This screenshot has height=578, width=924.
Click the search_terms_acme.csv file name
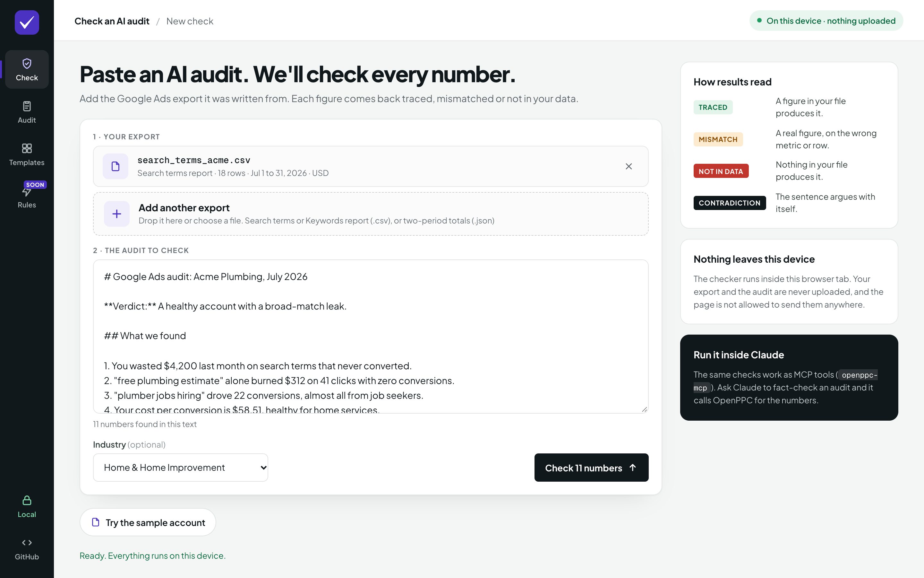pos(194,160)
